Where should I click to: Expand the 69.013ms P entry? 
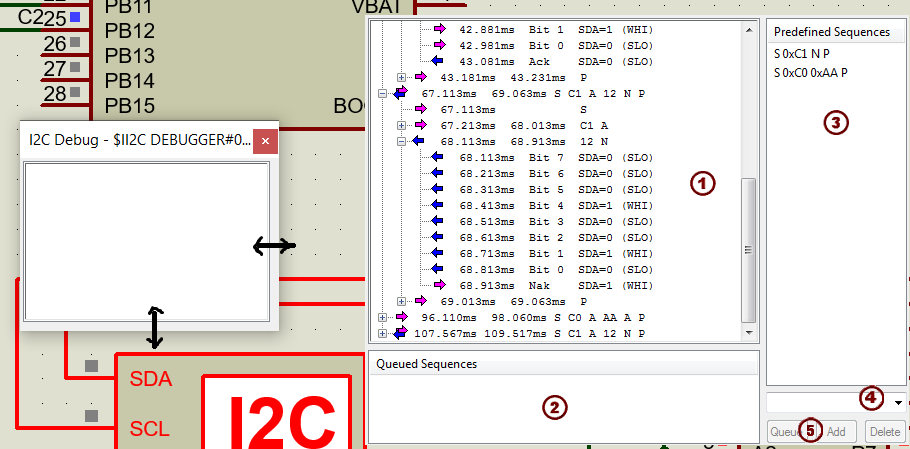401,301
